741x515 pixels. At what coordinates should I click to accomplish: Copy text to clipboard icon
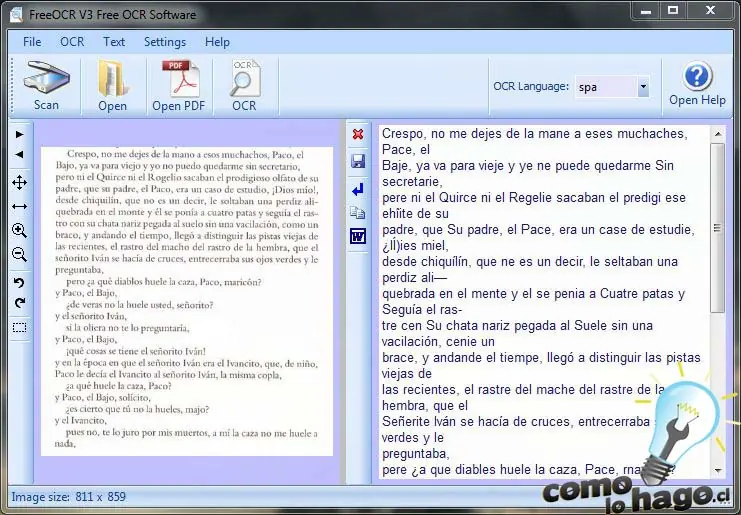[x=358, y=213]
